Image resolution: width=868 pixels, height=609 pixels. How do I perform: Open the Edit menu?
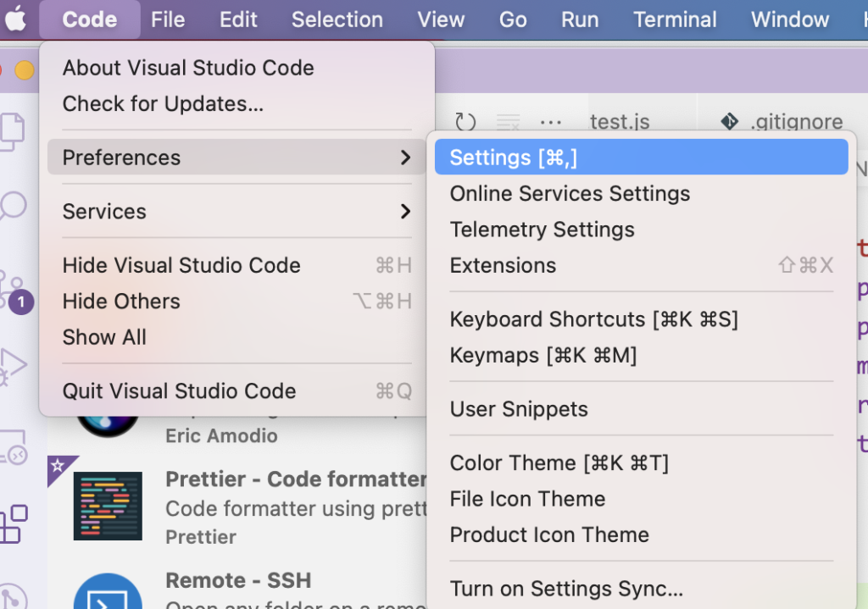(238, 19)
